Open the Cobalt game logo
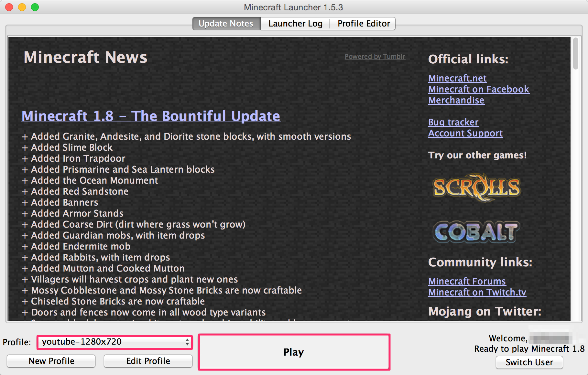The height and width of the screenshot is (375, 588). pos(476,232)
